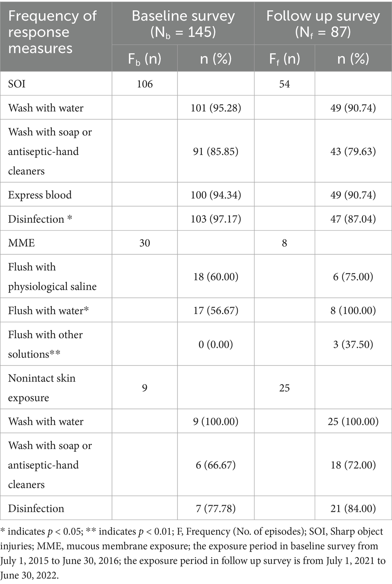Select the SOI row label
This screenshot has height=584, width=392.
point(17,84)
